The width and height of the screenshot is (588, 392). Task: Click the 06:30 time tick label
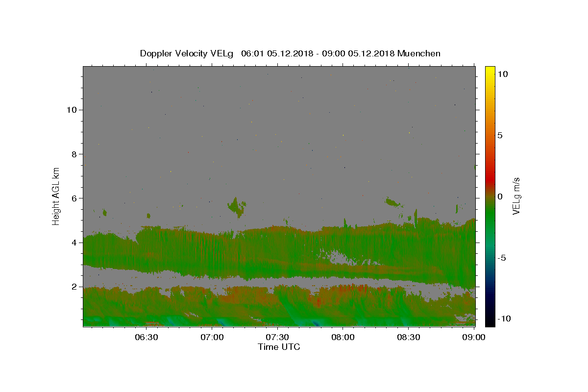[x=146, y=338]
